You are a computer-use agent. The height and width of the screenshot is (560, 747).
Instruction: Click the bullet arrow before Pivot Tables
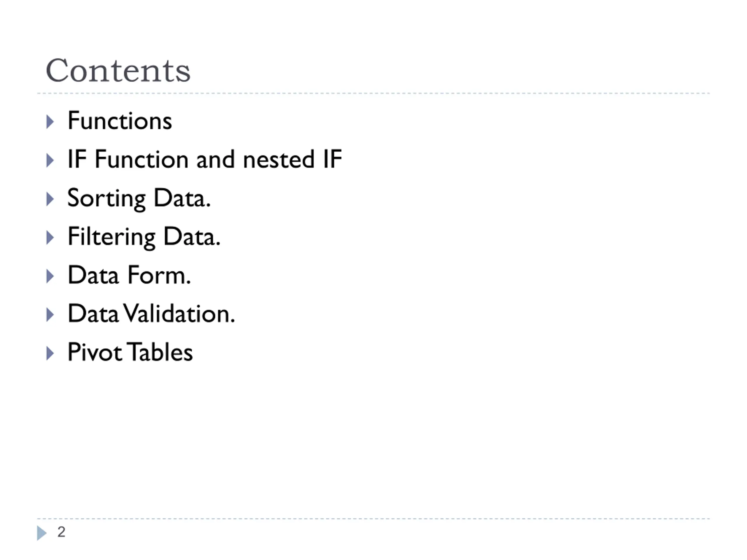tap(50, 353)
